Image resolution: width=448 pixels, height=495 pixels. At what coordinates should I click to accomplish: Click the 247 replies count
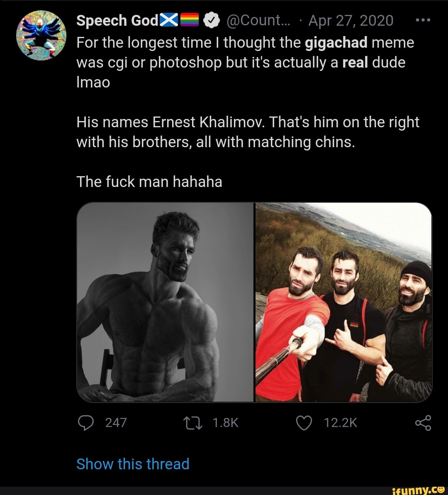(116, 422)
